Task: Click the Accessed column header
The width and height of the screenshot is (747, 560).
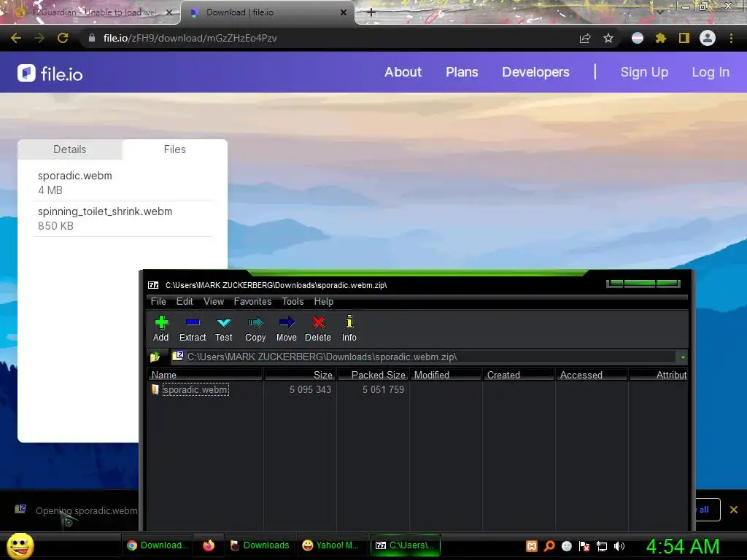Action: 592,375
